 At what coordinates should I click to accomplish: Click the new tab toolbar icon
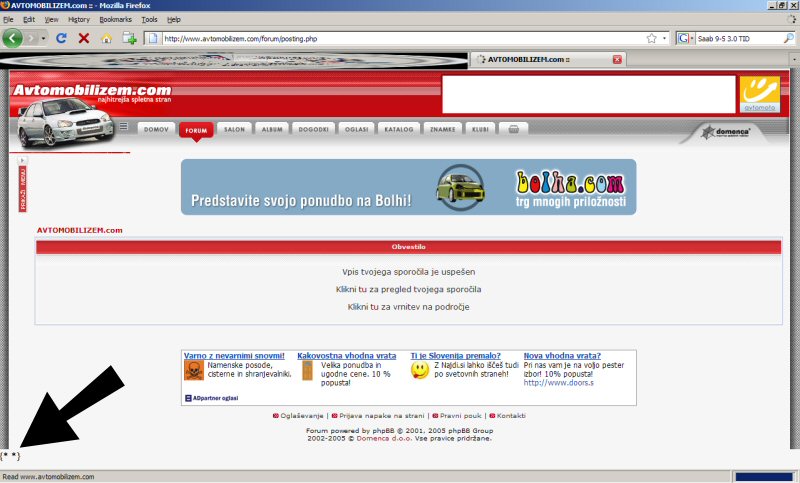click(x=129, y=38)
